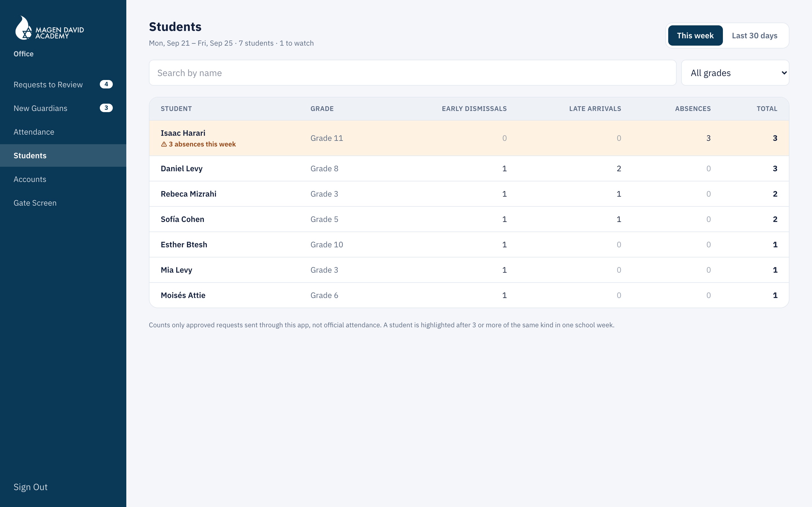Click the New Guardians count badge
Image resolution: width=812 pixels, height=507 pixels.
coord(106,108)
